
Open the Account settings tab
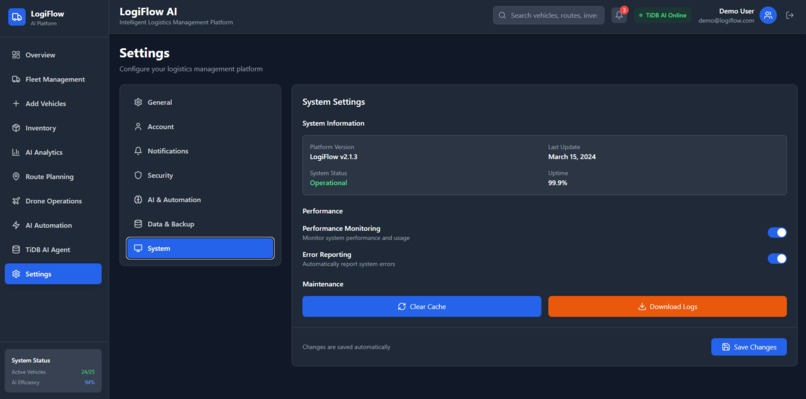point(200,126)
